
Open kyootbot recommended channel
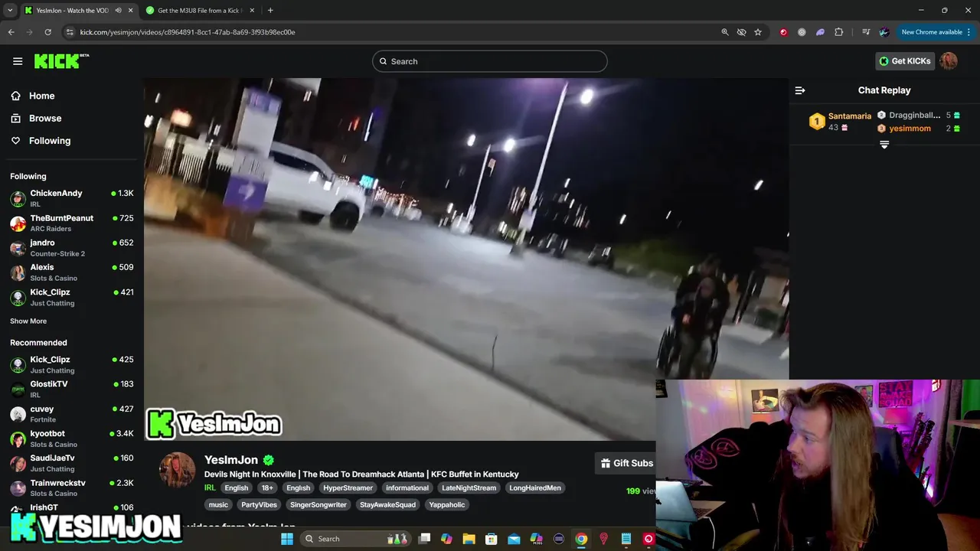coord(72,438)
